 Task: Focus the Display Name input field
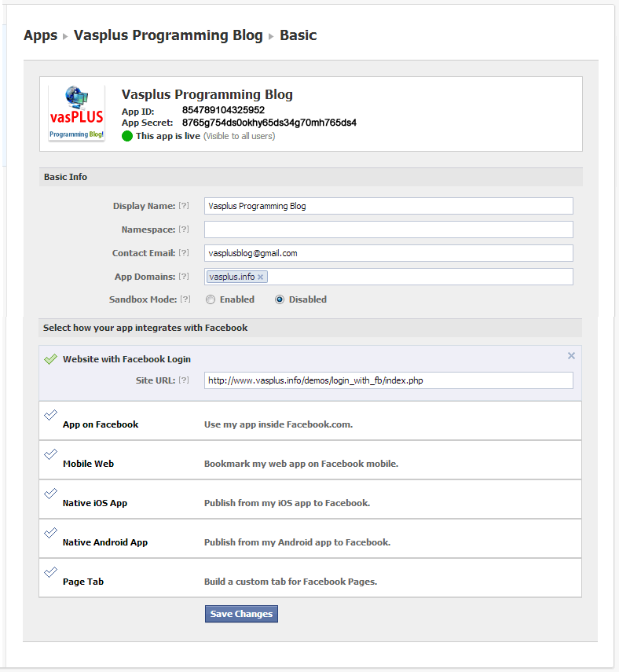point(389,206)
